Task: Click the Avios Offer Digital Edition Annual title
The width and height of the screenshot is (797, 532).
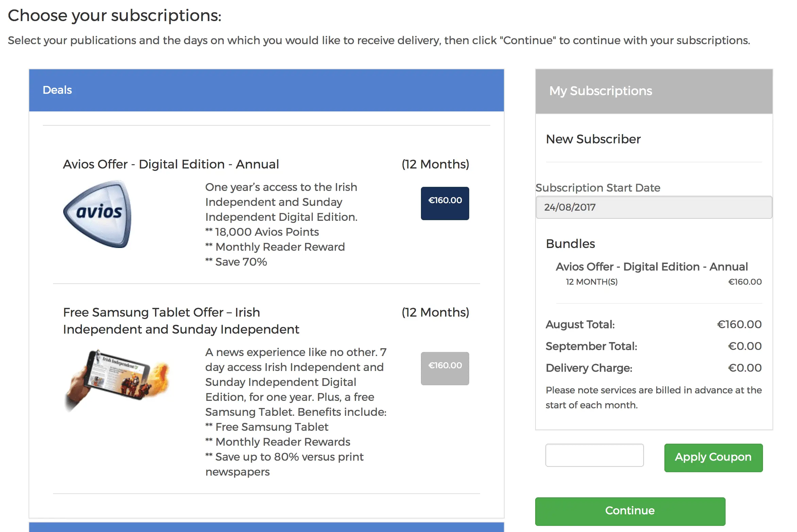Action: (x=171, y=164)
